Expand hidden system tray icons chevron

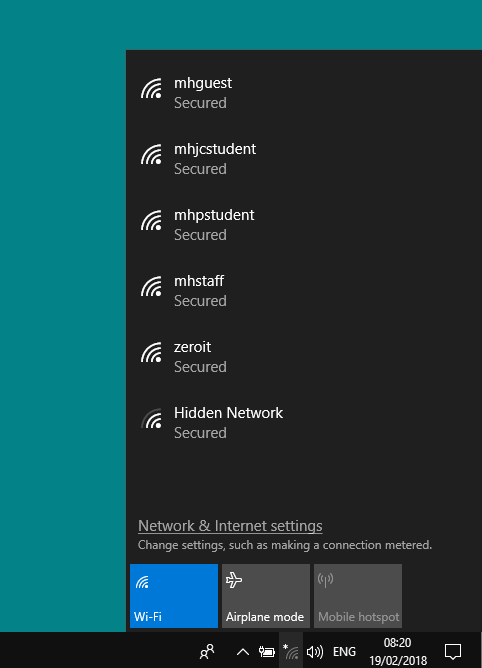pos(242,651)
